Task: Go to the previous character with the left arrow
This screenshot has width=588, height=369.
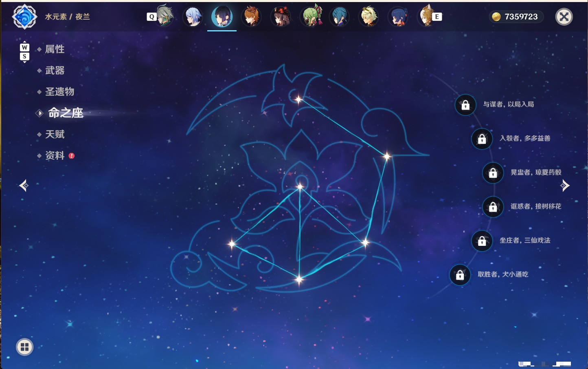Action: tap(24, 186)
